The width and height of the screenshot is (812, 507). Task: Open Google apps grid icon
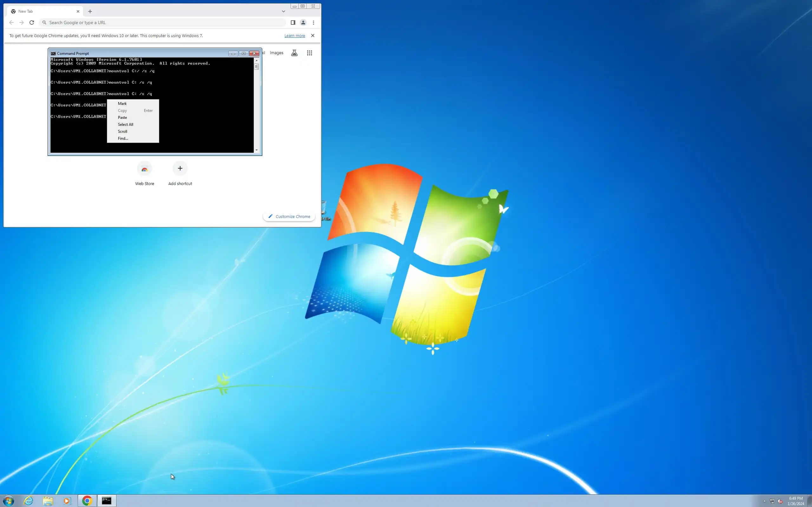pyautogui.click(x=309, y=53)
